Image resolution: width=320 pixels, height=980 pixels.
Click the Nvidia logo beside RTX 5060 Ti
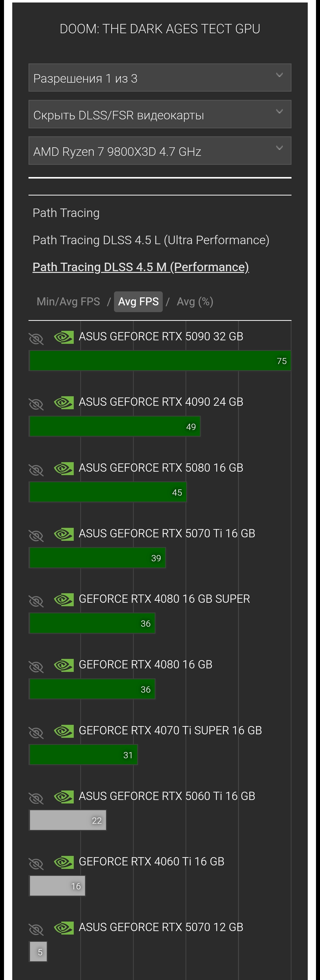(63, 797)
